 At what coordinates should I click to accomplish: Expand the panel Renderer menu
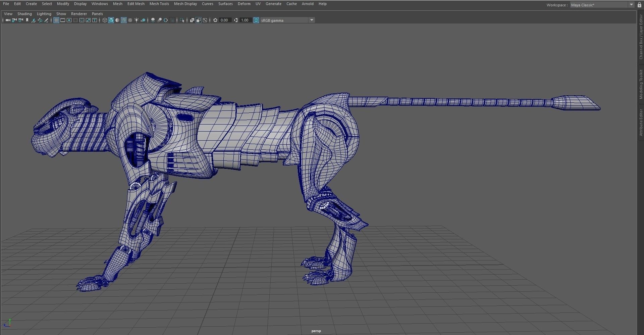point(79,14)
